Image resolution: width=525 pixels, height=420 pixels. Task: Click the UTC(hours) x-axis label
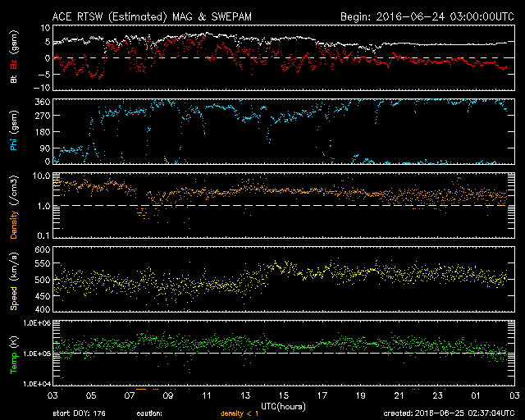(x=285, y=405)
